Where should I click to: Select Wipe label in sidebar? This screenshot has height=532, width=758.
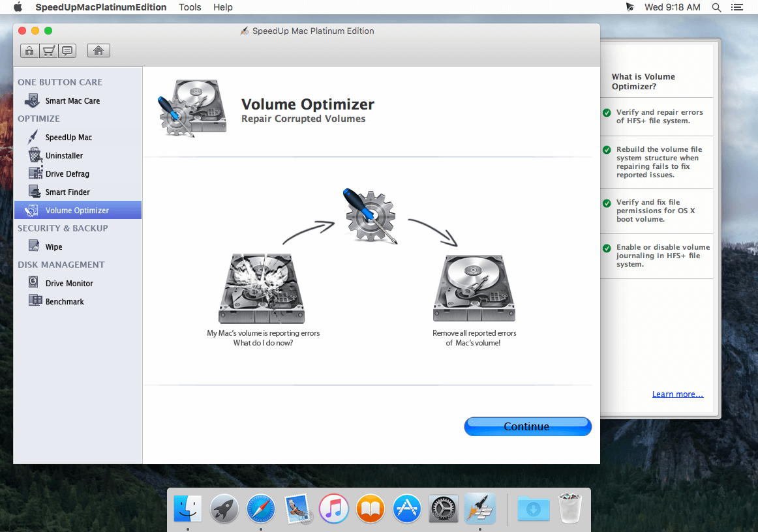click(53, 247)
